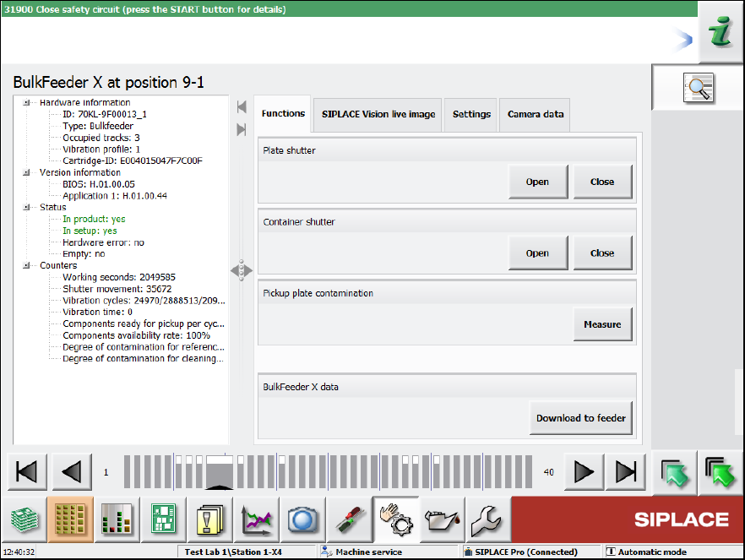The height and width of the screenshot is (560, 745).
Task: Click the panel splitter handle arrows
Action: point(242,270)
